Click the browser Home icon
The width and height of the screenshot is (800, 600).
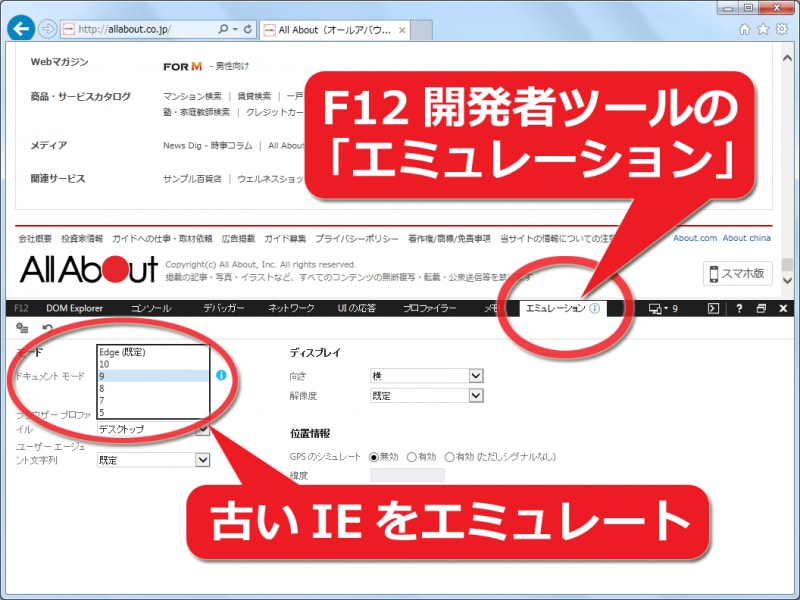point(746,31)
